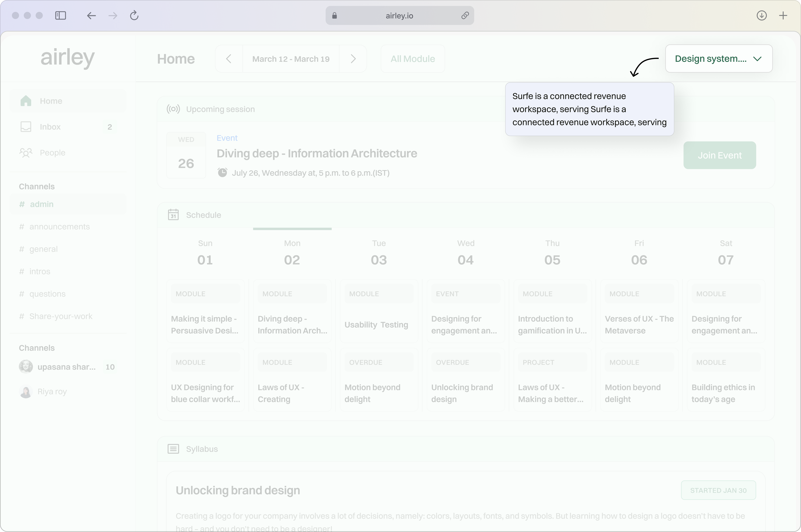The width and height of the screenshot is (801, 532).
Task: Click the Diving deep - Information Architecture title
Action: pos(317,153)
